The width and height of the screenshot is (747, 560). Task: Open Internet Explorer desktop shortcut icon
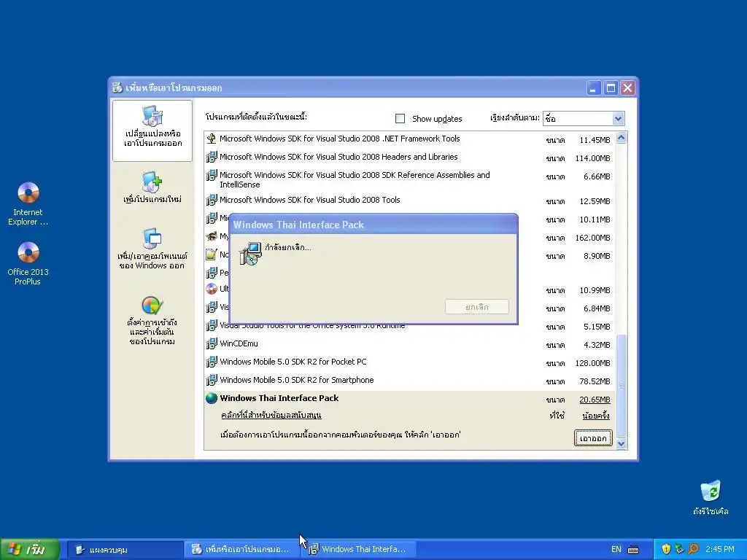28,192
